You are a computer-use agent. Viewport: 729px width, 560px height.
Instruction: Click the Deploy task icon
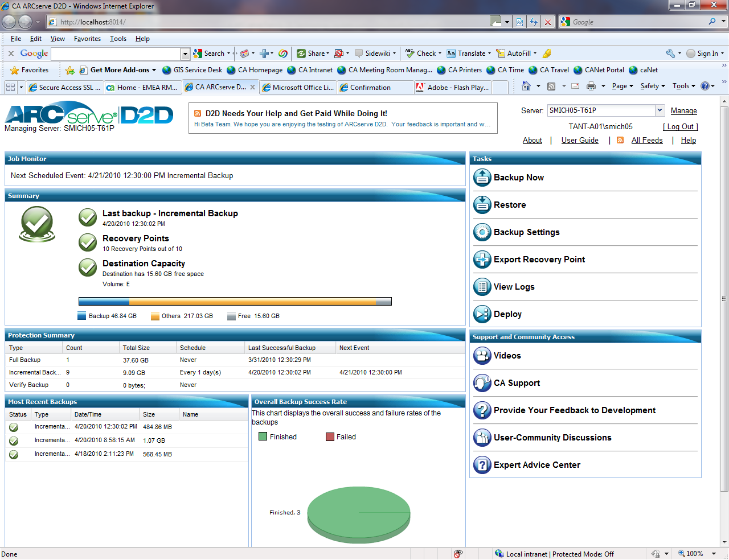coord(482,314)
